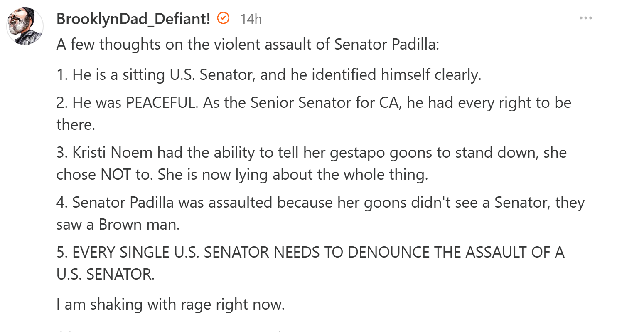
Task: Open the three-dot more options menu
Action: [585, 18]
